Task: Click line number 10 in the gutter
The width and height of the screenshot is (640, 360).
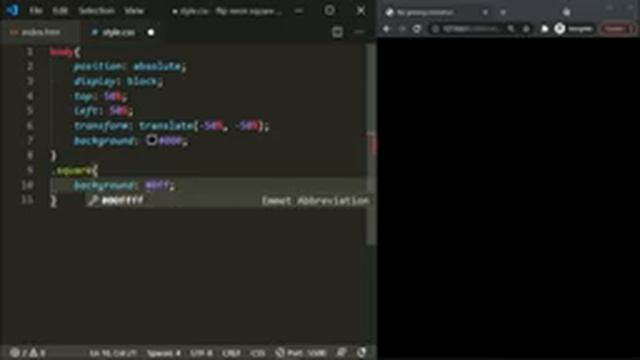Action: pyautogui.click(x=27, y=185)
